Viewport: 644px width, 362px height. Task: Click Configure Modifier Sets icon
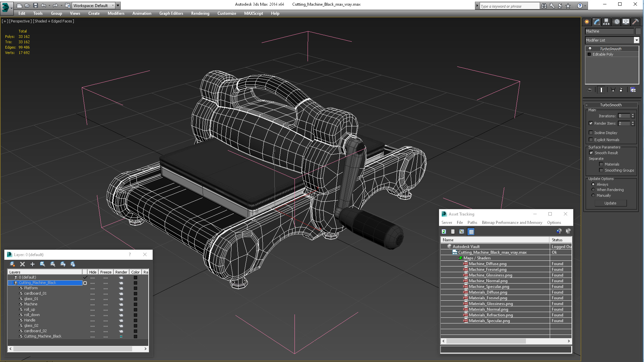pyautogui.click(x=633, y=90)
